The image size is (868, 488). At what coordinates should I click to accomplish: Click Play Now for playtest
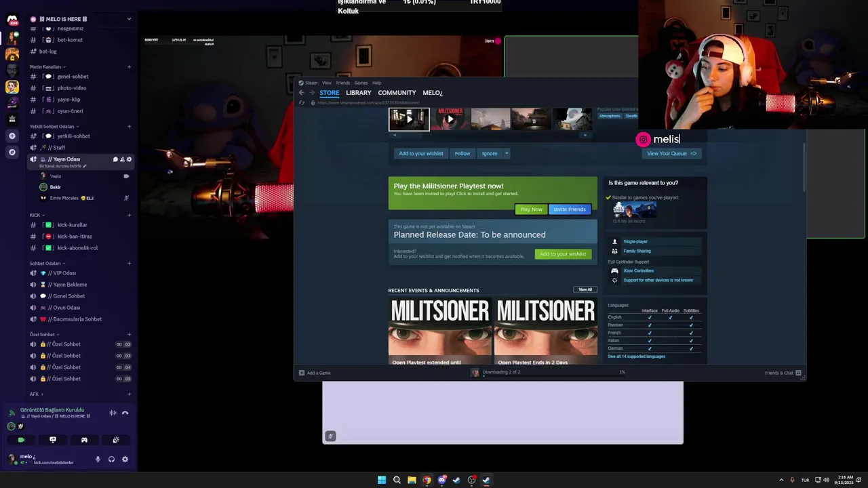click(x=531, y=209)
